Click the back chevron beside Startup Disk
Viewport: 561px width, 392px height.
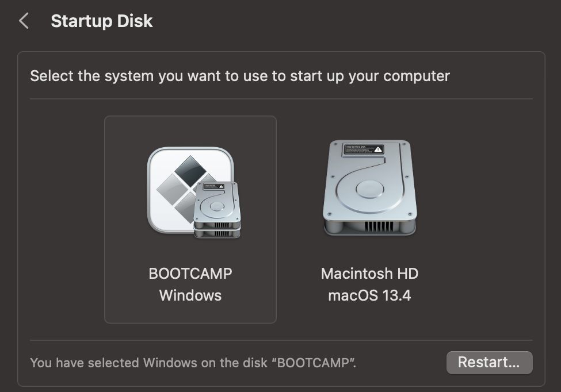click(x=24, y=21)
